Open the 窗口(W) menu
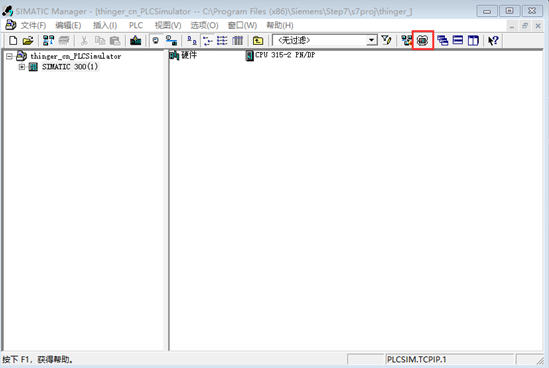The width and height of the screenshot is (549, 368). coord(242,26)
